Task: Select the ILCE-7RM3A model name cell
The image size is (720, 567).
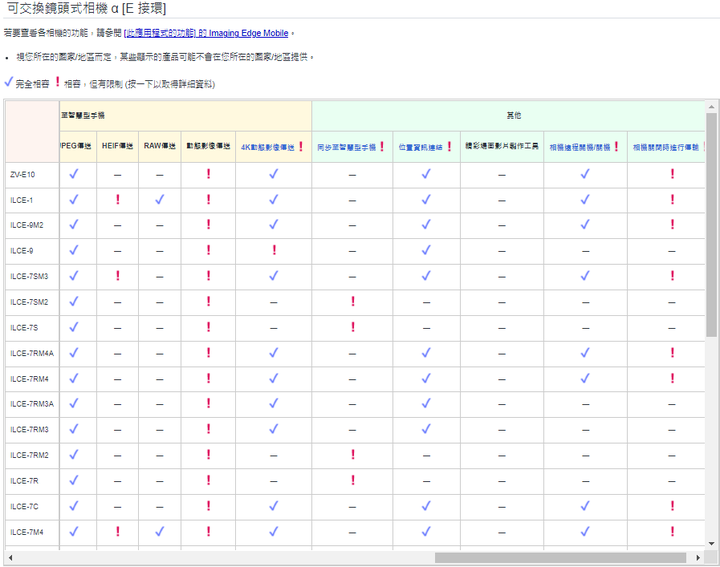Action: tap(32, 404)
